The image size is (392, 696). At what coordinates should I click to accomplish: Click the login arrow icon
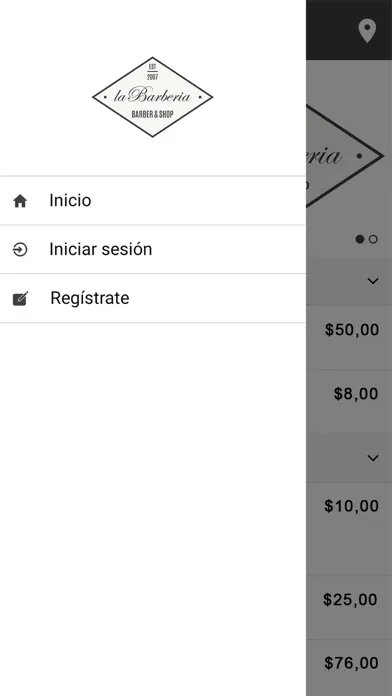[20, 249]
